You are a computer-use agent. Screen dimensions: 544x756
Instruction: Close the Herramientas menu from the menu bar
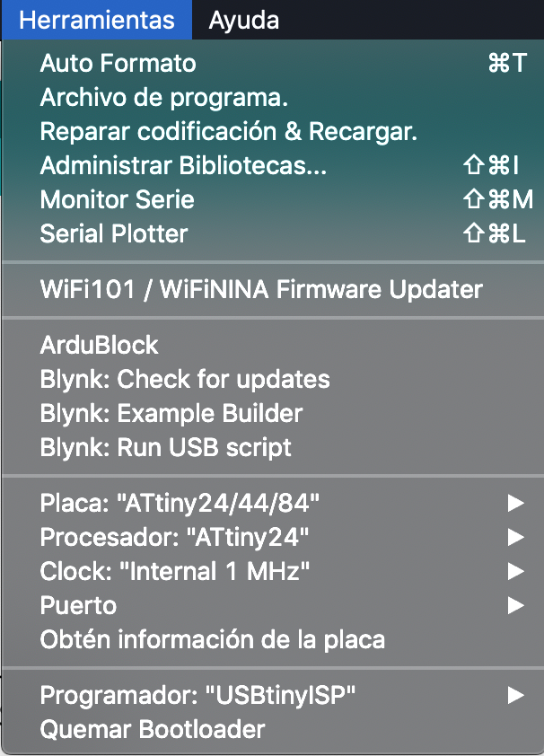tap(97, 21)
